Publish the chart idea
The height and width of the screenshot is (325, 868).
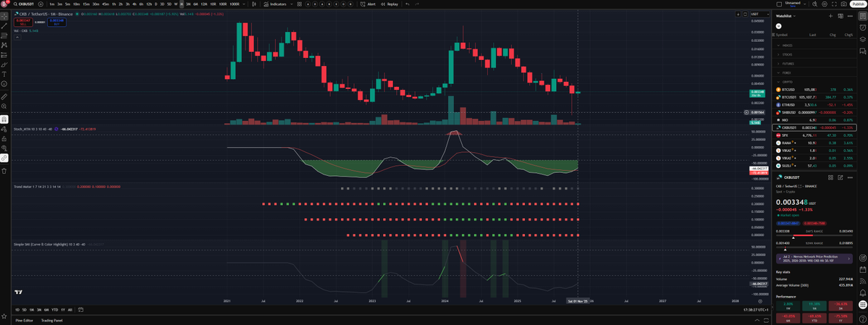point(857,4)
